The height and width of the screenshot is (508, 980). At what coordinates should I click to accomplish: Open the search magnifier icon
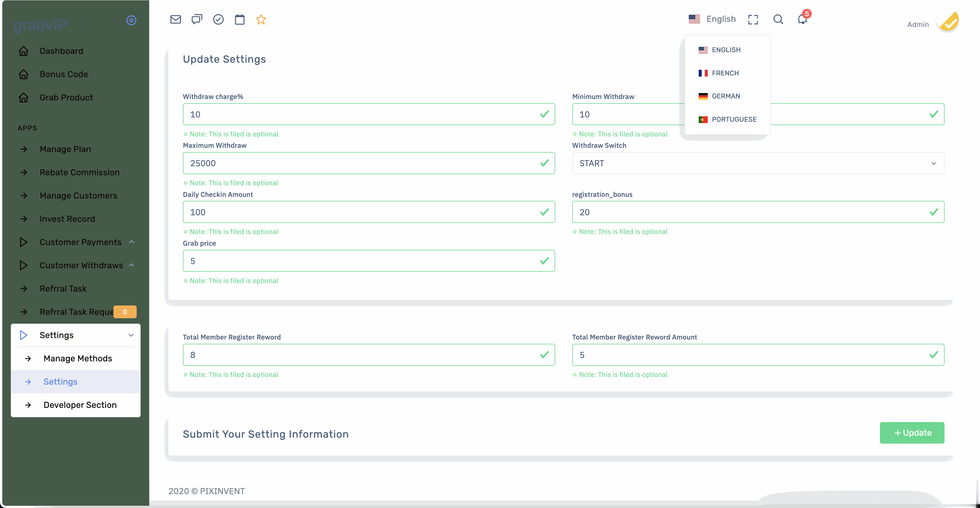(x=778, y=19)
